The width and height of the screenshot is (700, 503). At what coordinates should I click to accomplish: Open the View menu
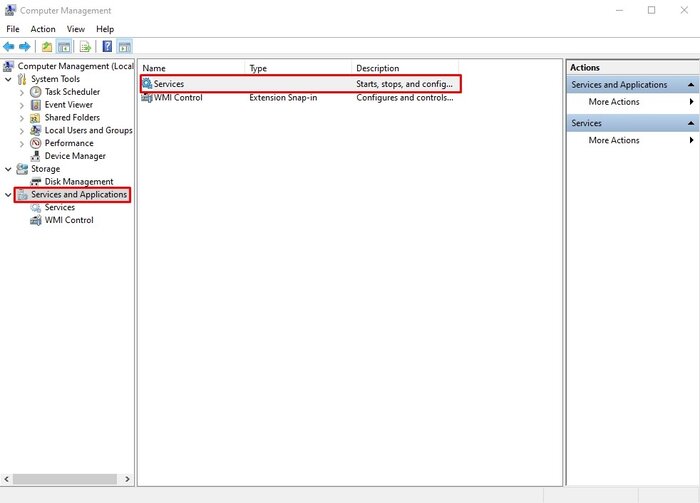pyautogui.click(x=76, y=29)
